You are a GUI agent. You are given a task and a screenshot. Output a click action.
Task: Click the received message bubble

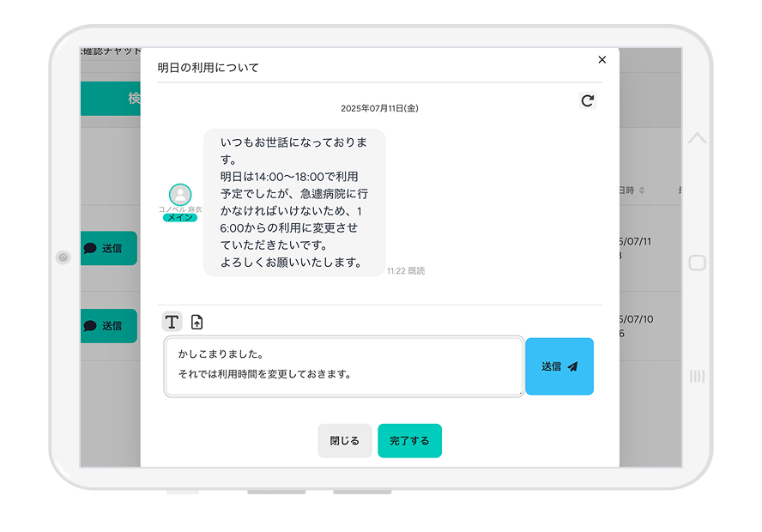pyautogui.click(x=293, y=203)
